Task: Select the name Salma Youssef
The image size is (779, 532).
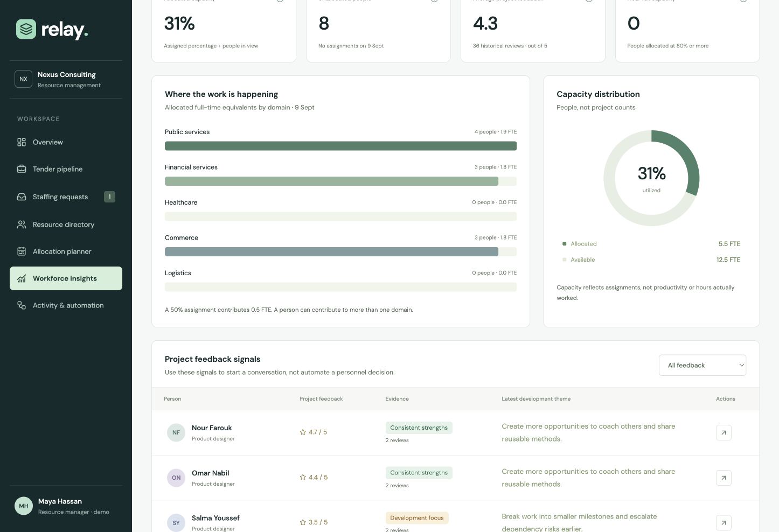Action: (215, 518)
